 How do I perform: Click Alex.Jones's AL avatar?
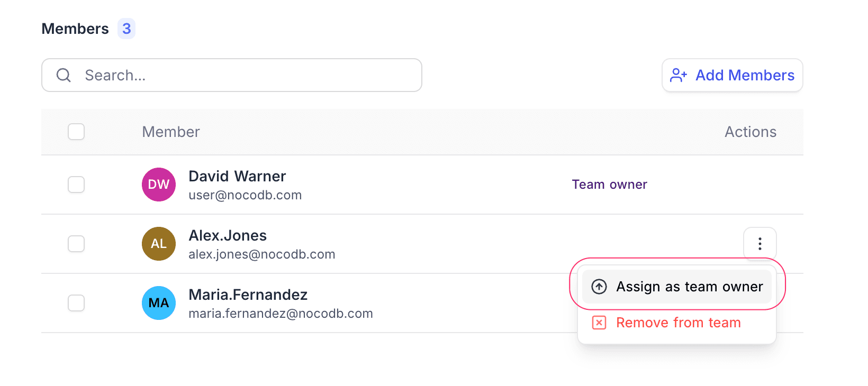158,244
